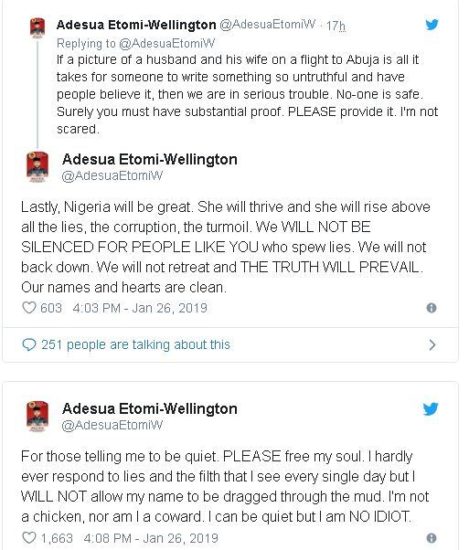Click Adesua Etomi-Wellington name in bottom tweet
469x550 pixels.
pos(150,409)
